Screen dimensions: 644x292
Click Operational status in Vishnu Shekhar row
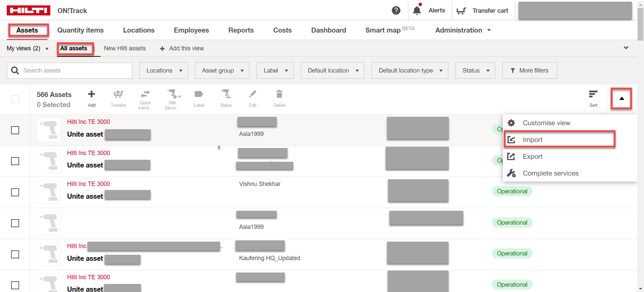click(x=512, y=191)
